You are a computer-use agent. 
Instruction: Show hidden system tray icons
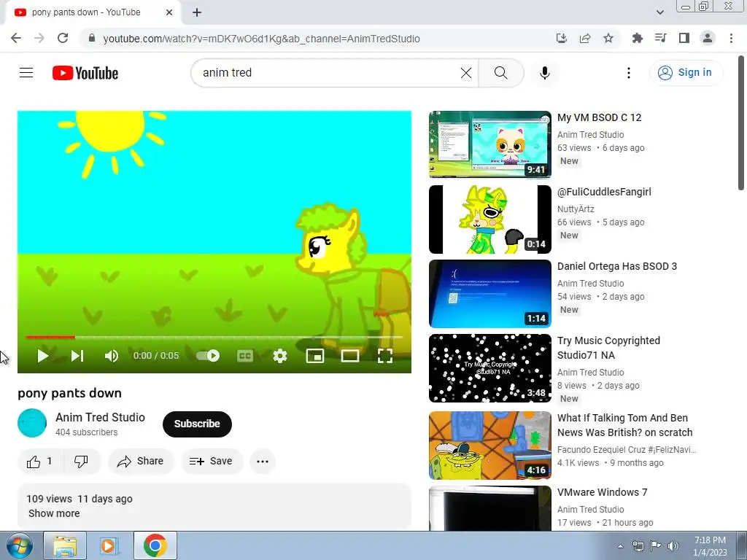620,546
